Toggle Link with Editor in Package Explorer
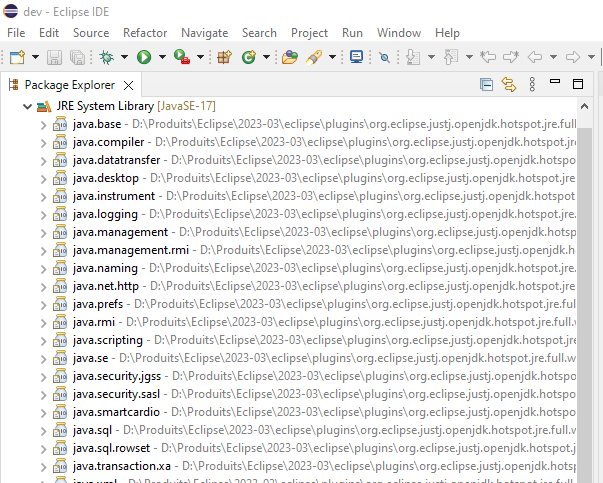 point(509,85)
